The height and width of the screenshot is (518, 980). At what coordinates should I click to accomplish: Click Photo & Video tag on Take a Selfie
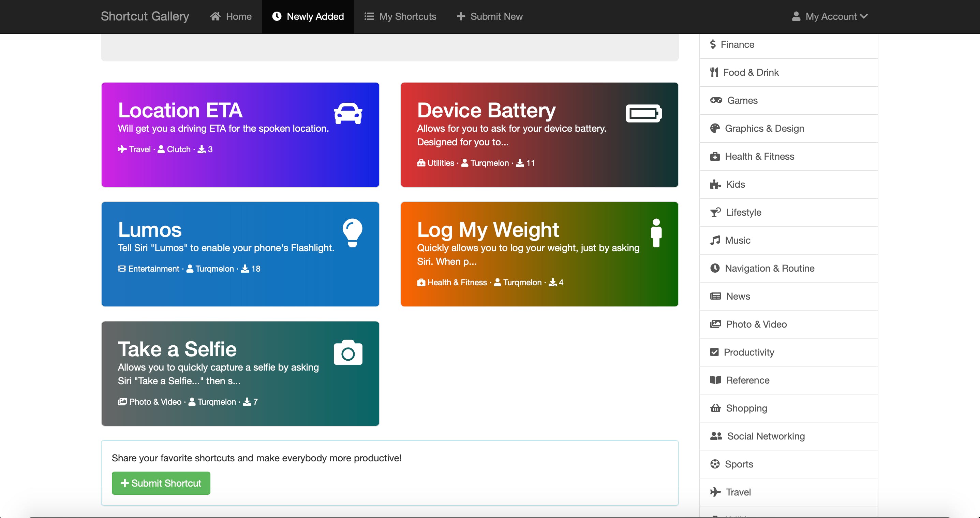[149, 402]
